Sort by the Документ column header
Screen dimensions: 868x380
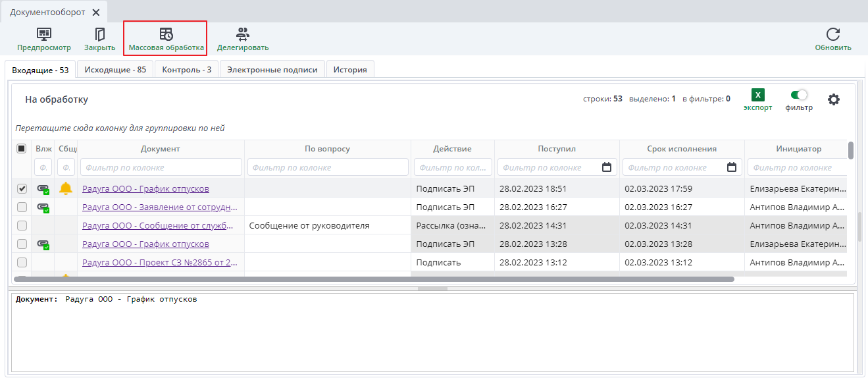[x=161, y=149]
